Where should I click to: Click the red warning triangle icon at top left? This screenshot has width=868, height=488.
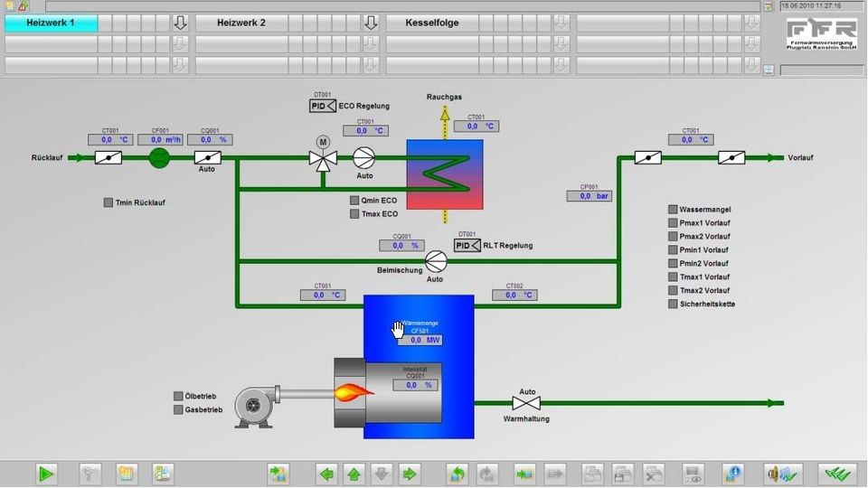pos(24,6)
